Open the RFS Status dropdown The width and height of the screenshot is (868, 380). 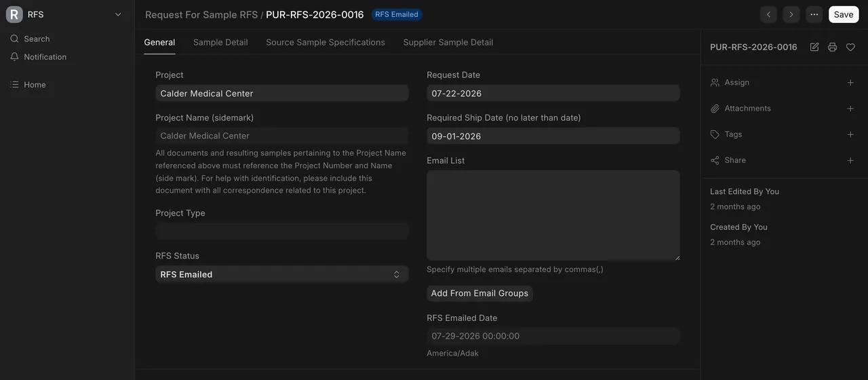coord(282,274)
